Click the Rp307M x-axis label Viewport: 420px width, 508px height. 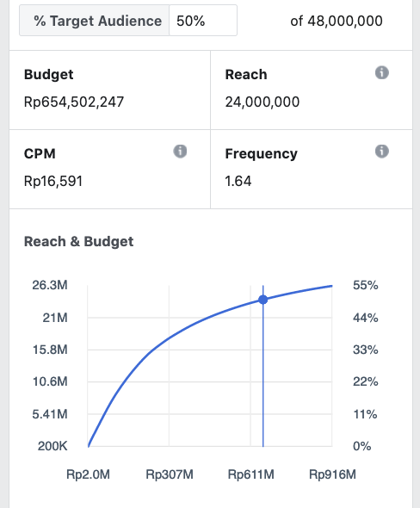(x=170, y=474)
